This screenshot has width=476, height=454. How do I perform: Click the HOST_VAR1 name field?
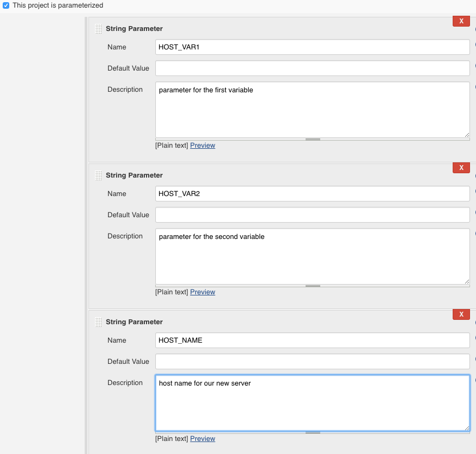[x=313, y=47]
